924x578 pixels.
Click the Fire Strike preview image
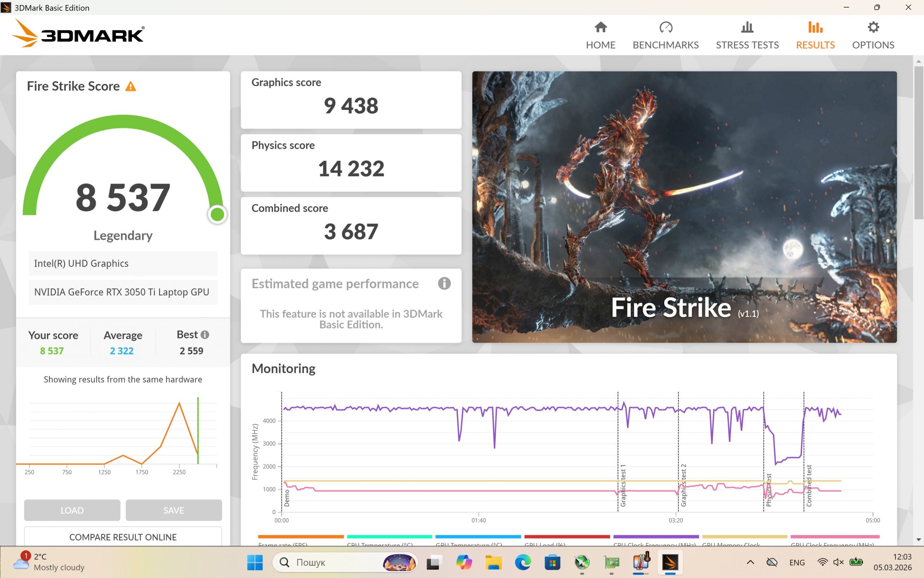(x=684, y=207)
